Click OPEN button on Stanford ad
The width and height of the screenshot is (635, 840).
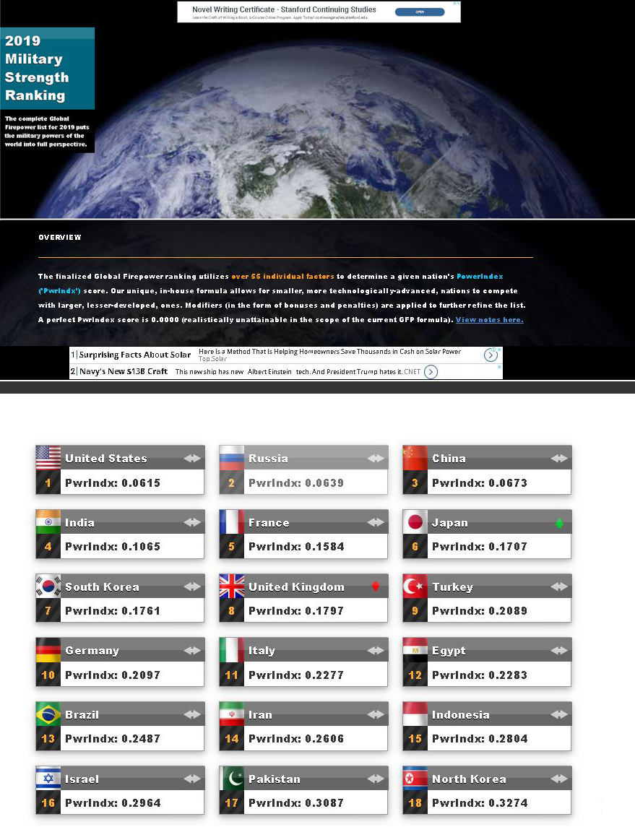pyautogui.click(x=420, y=12)
